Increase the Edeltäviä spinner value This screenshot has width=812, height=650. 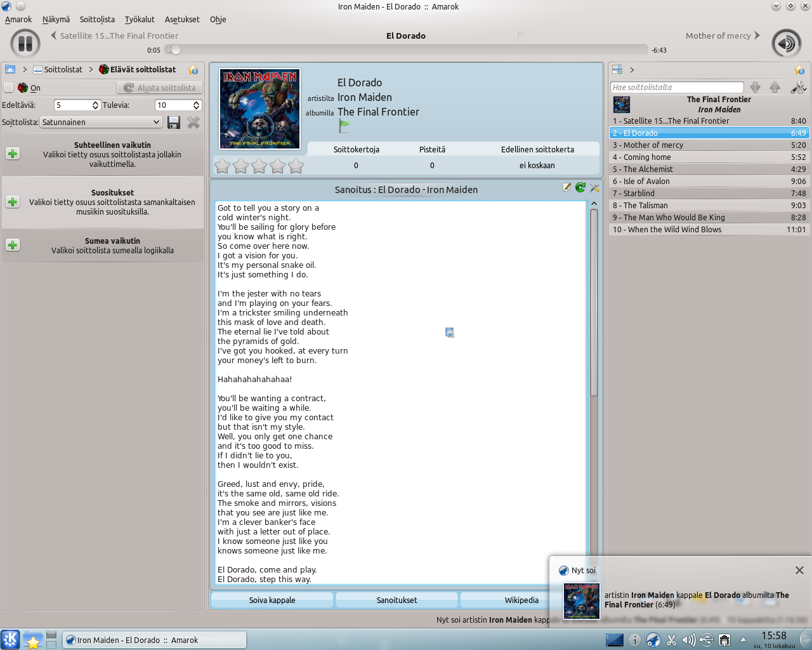96,103
